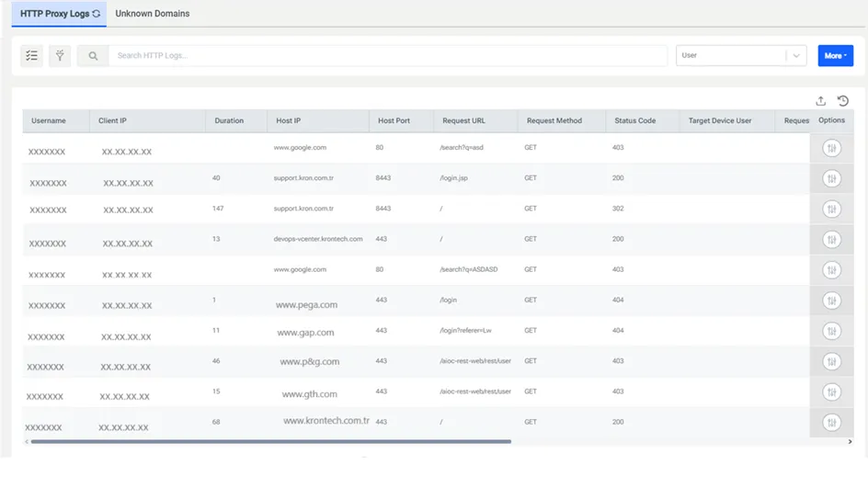Screen dimensions: 868x499
Task: Select www.gth.com host cell
Action: (x=310, y=394)
